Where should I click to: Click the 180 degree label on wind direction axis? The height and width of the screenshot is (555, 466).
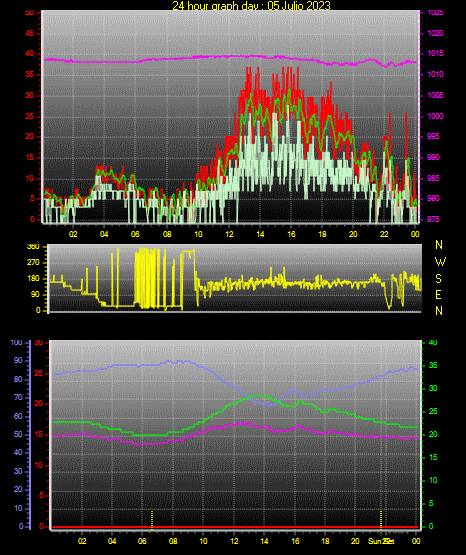[33, 279]
